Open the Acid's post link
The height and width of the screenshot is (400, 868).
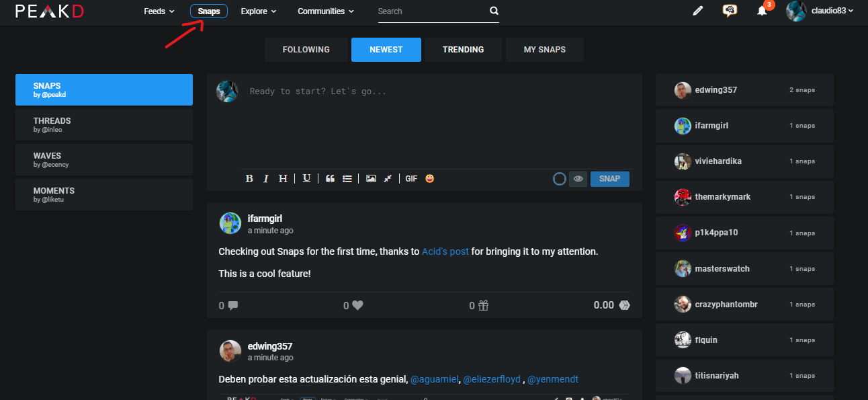[x=445, y=251]
